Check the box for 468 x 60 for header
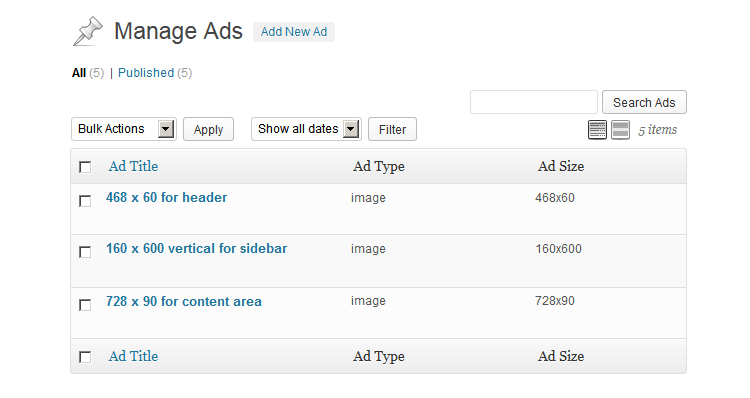750x398 pixels. tap(85, 201)
